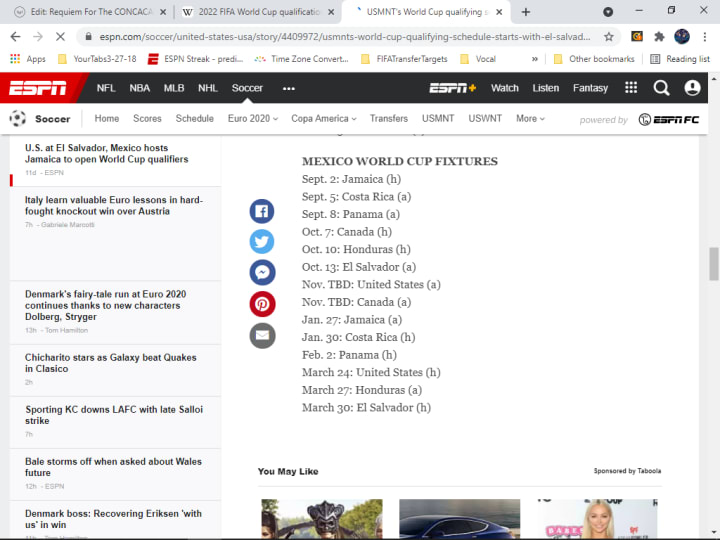Select the NBA menu item
The height and width of the screenshot is (540, 720).
point(140,88)
